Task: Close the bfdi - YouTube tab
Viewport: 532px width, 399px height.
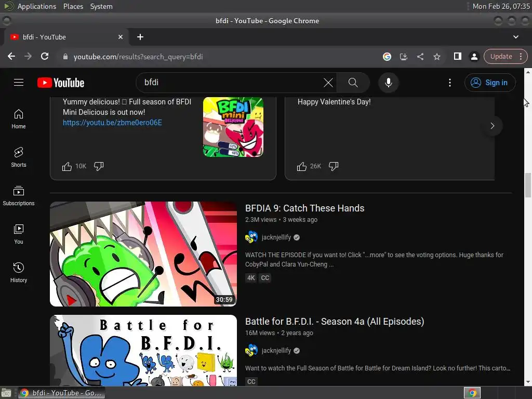Action: pyautogui.click(x=121, y=37)
